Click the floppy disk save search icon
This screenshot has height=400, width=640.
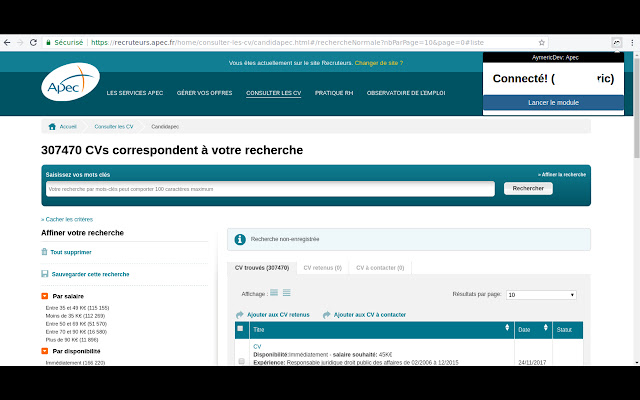[x=44, y=273]
